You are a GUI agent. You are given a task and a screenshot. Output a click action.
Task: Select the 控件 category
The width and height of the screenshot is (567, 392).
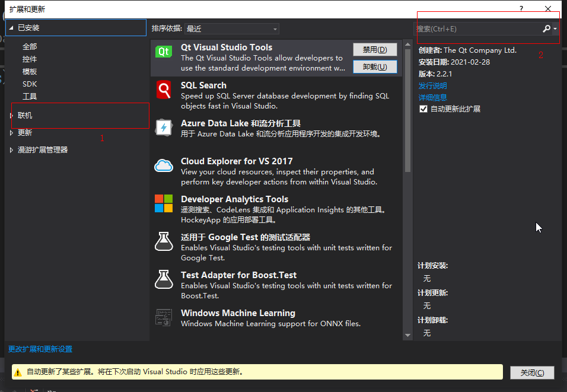point(30,59)
